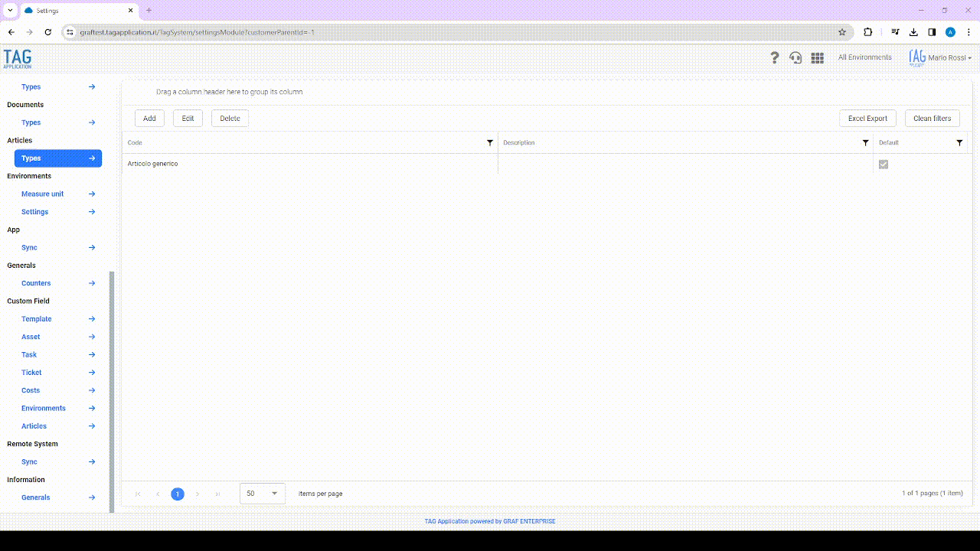Viewport: 980px width, 551px height.
Task: Click the Description column filter icon
Action: [866, 143]
